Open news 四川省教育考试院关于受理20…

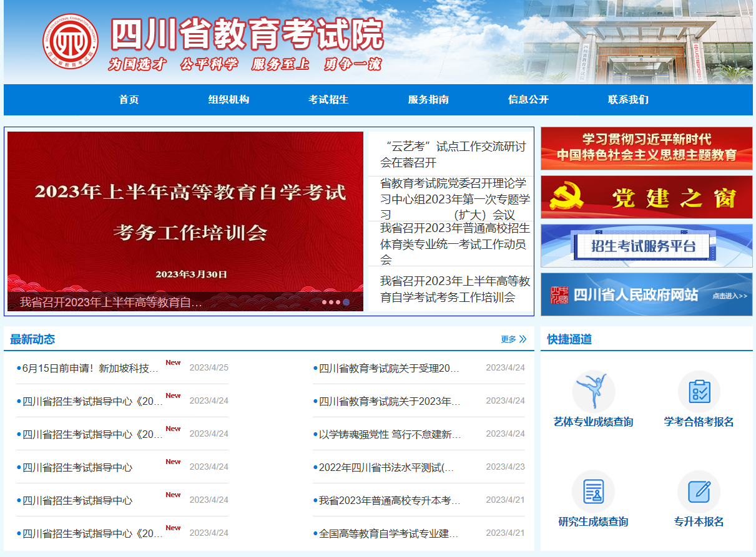(x=389, y=368)
